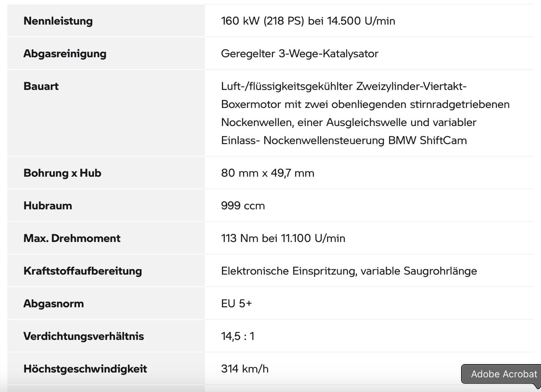The height and width of the screenshot is (392, 541).
Task: Select the 160 kW (218 PS) power value
Action: (x=308, y=21)
